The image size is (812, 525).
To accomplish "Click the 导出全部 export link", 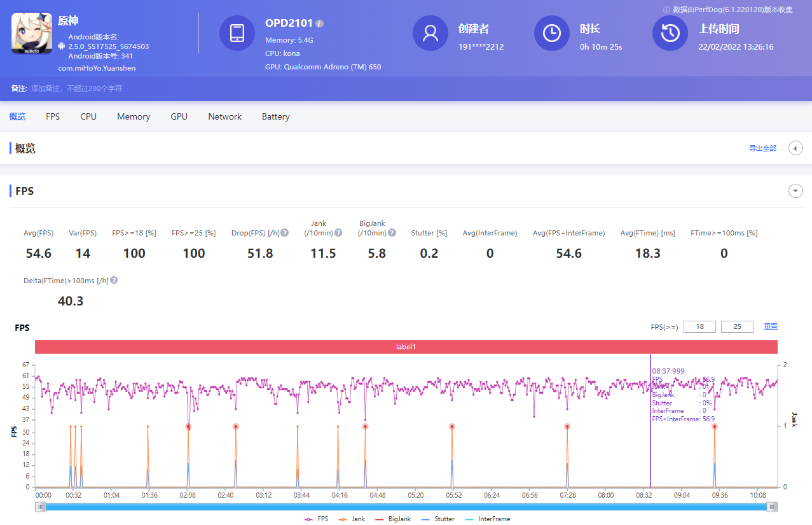I will 762,148.
